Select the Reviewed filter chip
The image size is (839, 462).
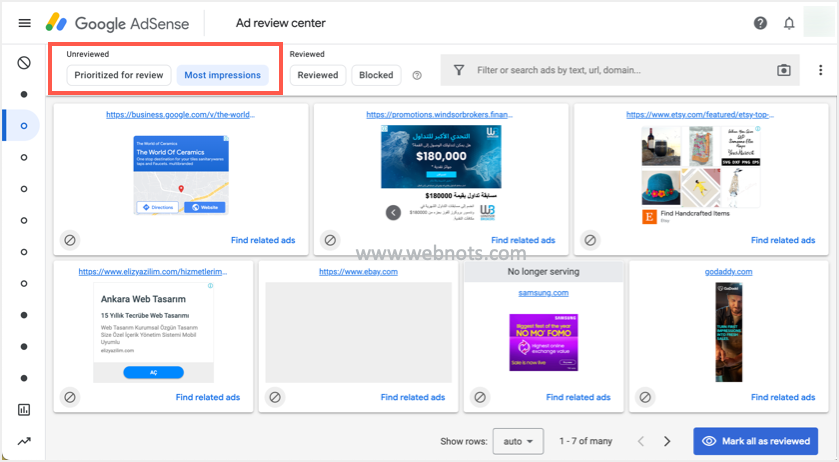[318, 75]
